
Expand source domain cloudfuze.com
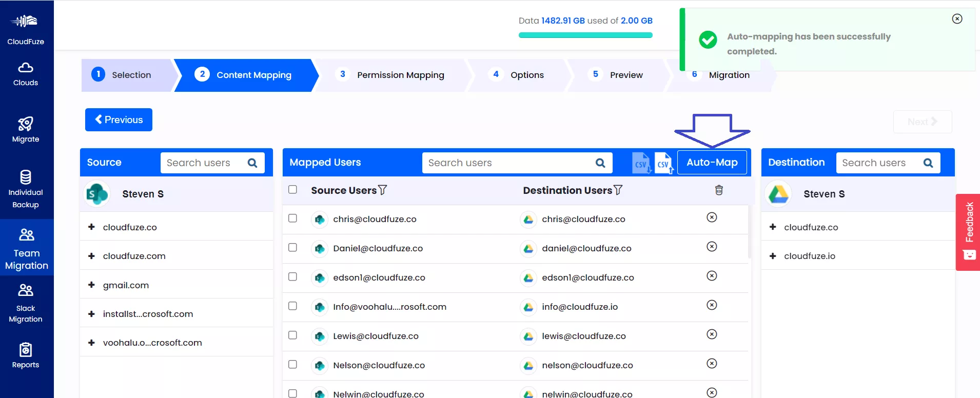click(91, 255)
